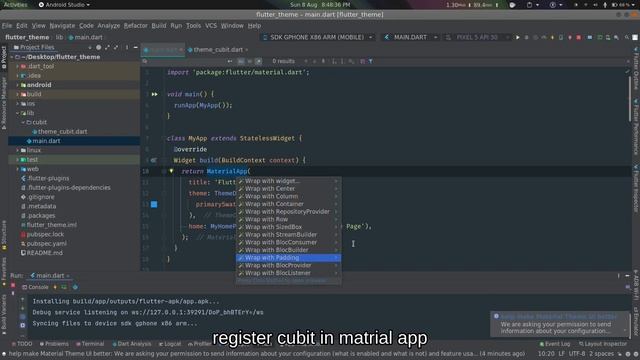640x360 pixels.
Task: Open the Dart Analysis tool window button
Action: click(x=131, y=344)
